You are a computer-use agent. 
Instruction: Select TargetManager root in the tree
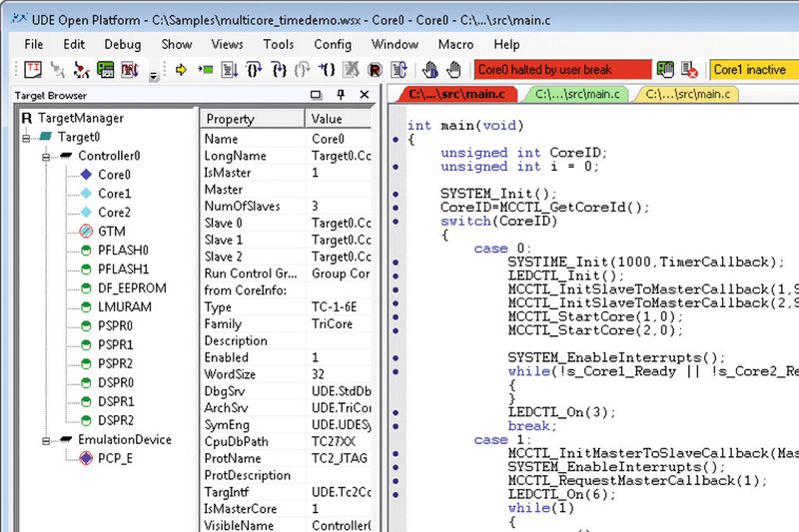click(x=81, y=118)
